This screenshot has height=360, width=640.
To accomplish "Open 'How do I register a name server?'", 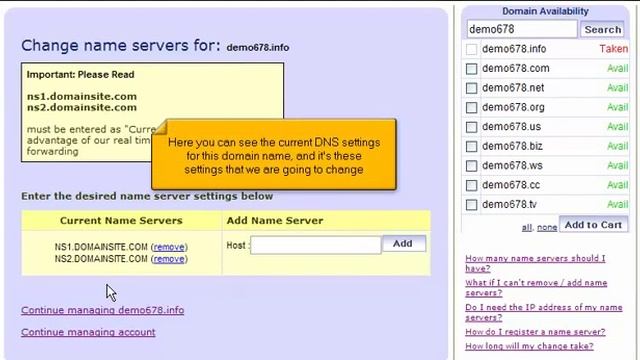I will (x=535, y=332).
